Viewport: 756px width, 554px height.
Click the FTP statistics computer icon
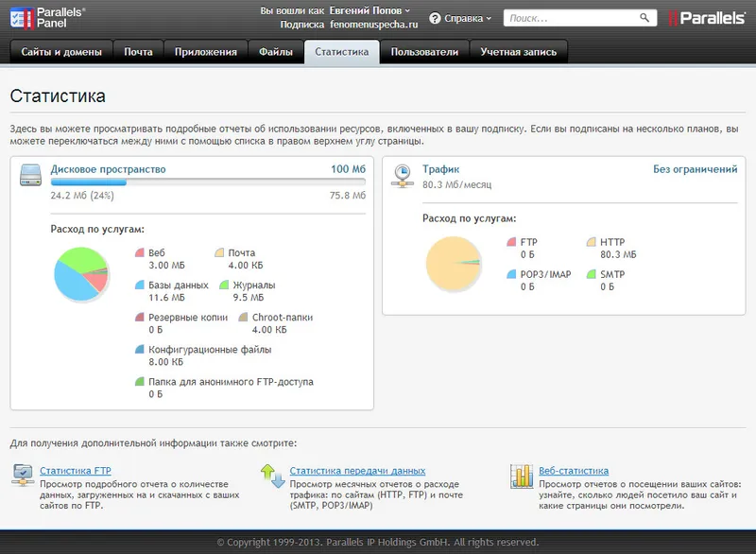tap(23, 475)
